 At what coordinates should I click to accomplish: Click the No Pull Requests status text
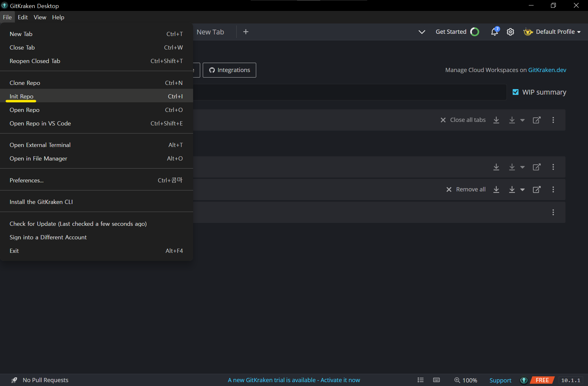pos(45,380)
